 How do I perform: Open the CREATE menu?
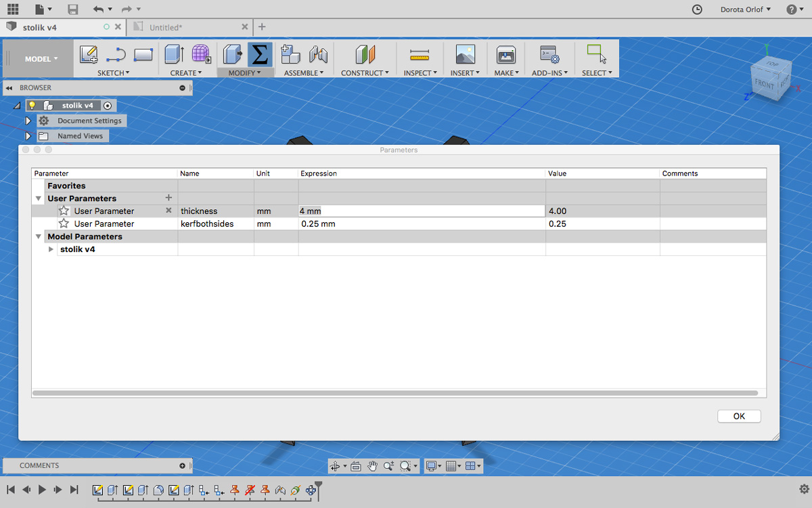(x=186, y=72)
